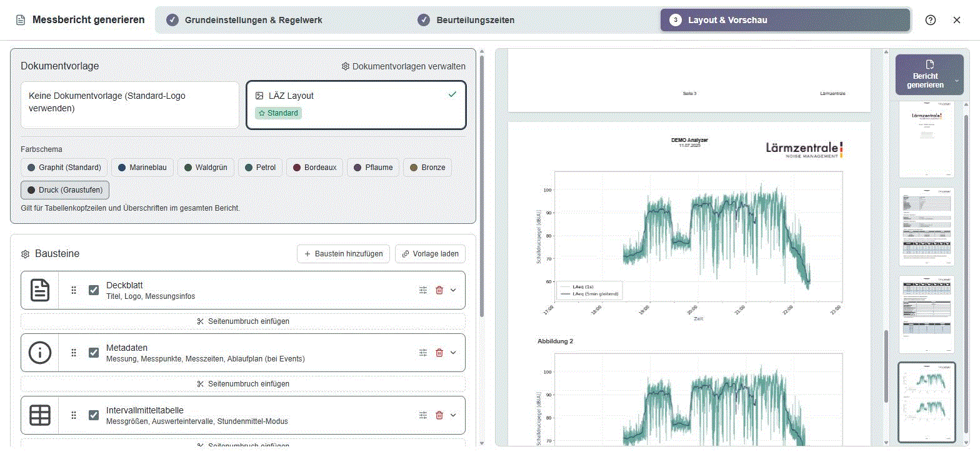Choose Marineblau color scheme

click(142, 168)
